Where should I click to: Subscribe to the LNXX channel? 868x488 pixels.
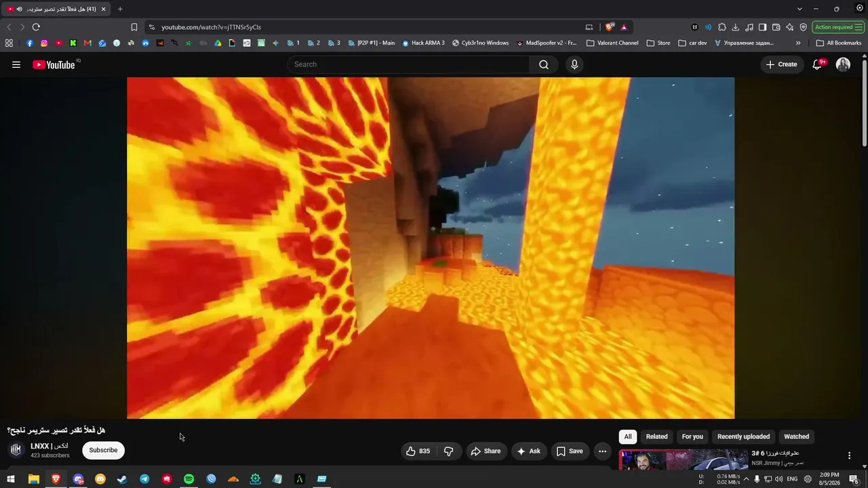tap(103, 450)
